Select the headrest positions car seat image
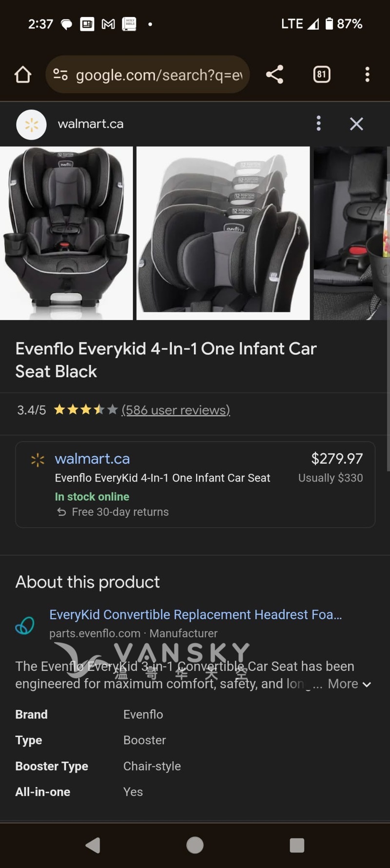The image size is (390, 868). [223, 233]
